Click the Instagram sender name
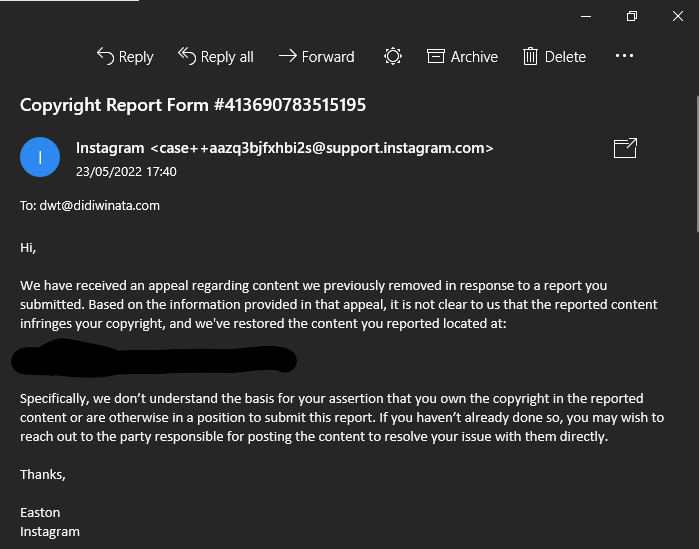 [x=110, y=148]
